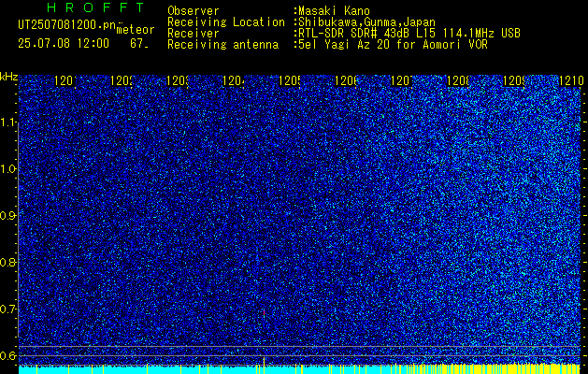Click the Observer label

click(x=194, y=11)
